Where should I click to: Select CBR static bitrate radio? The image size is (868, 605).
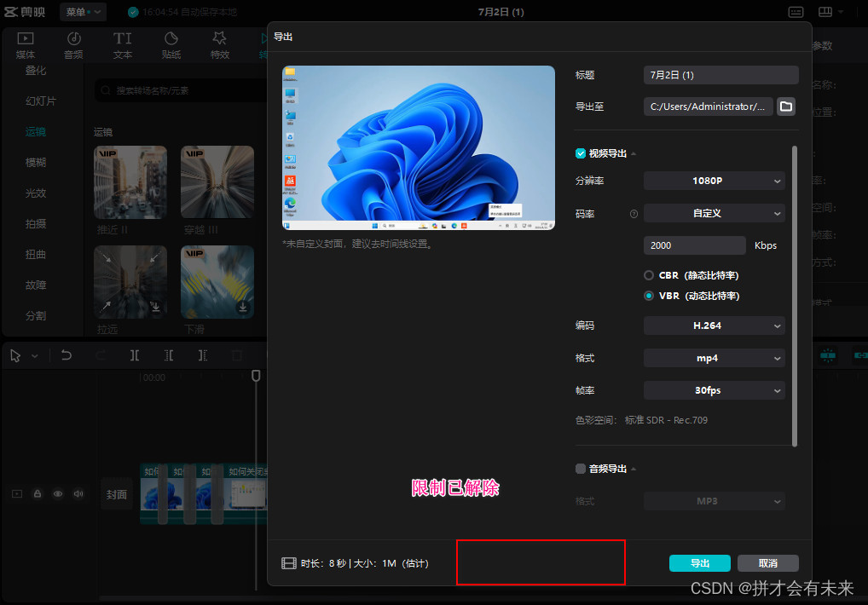(x=649, y=275)
